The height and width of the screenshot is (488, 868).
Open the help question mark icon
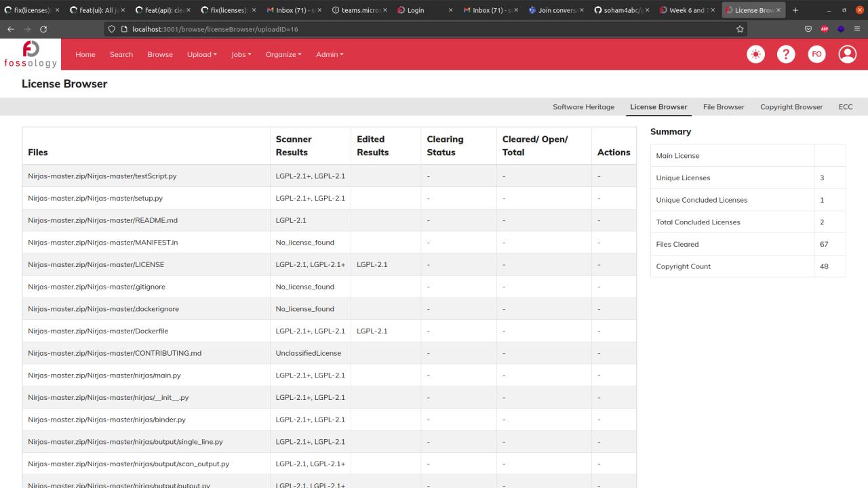pos(786,54)
